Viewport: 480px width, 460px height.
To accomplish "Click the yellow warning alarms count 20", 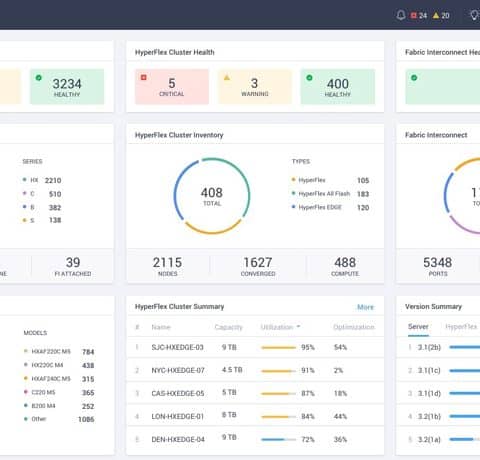I will 441,15.
